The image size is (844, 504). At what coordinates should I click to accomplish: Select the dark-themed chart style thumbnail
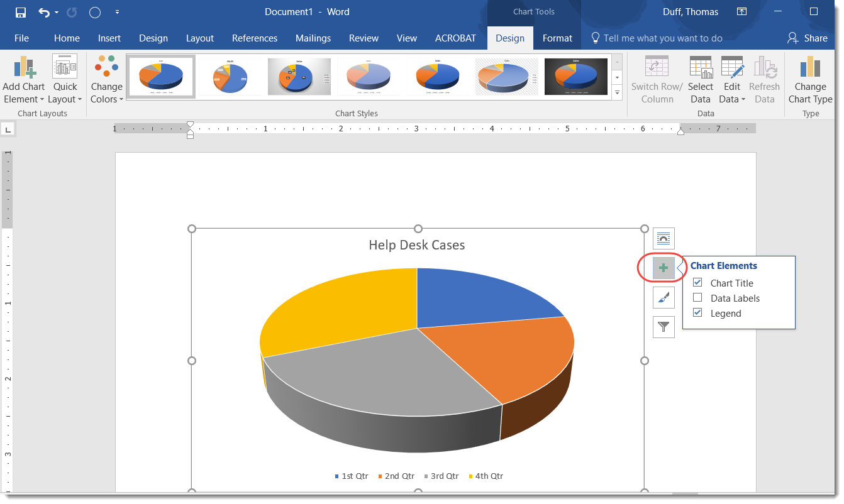click(x=575, y=76)
